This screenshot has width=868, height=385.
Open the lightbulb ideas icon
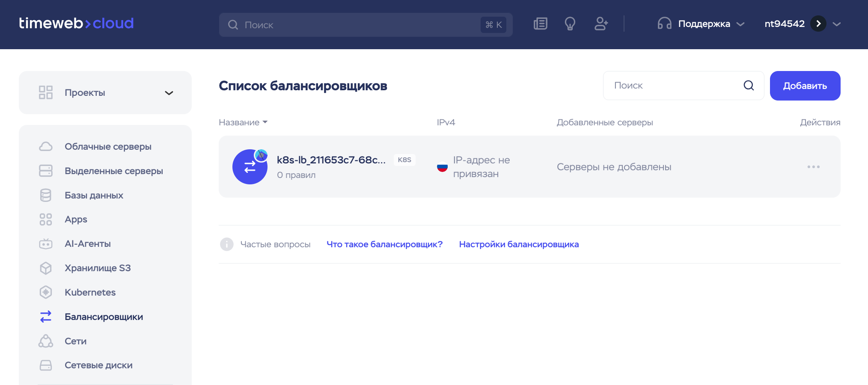pos(570,24)
